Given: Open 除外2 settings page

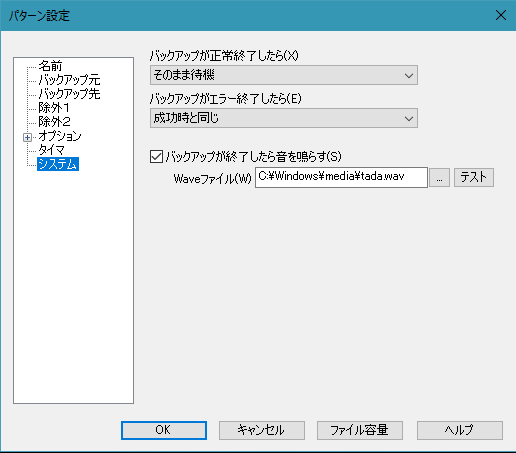Looking at the screenshot, I should coord(54,122).
